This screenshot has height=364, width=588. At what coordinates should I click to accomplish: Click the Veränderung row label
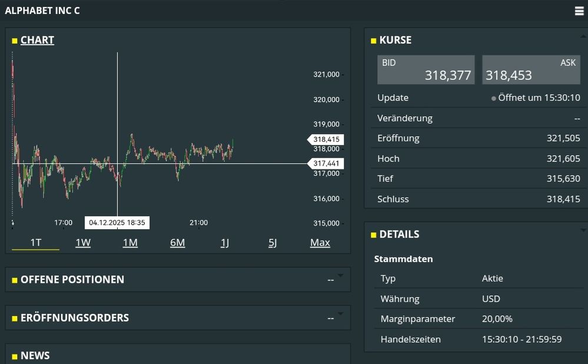pyautogui.click(x=405, y=118)
